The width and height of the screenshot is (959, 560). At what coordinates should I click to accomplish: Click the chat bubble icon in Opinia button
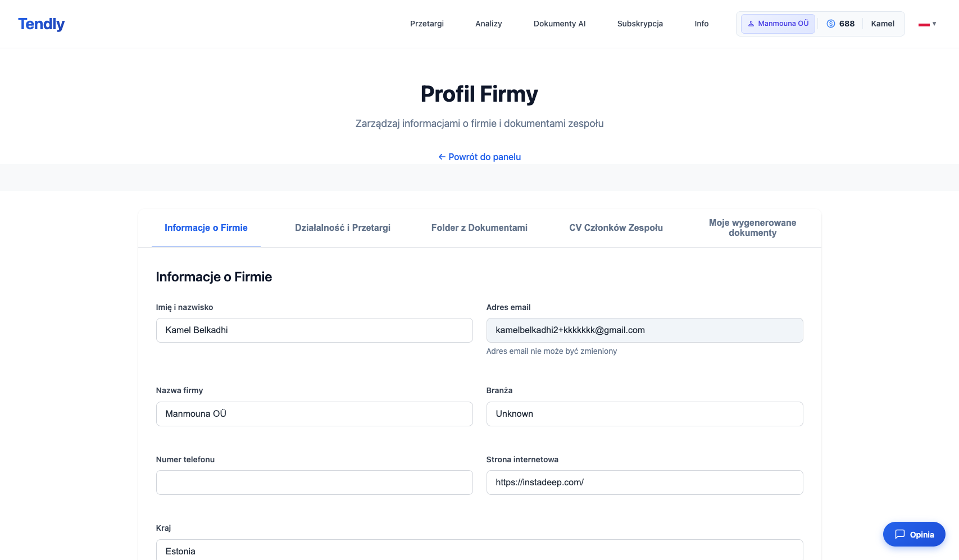coord(900,534)
